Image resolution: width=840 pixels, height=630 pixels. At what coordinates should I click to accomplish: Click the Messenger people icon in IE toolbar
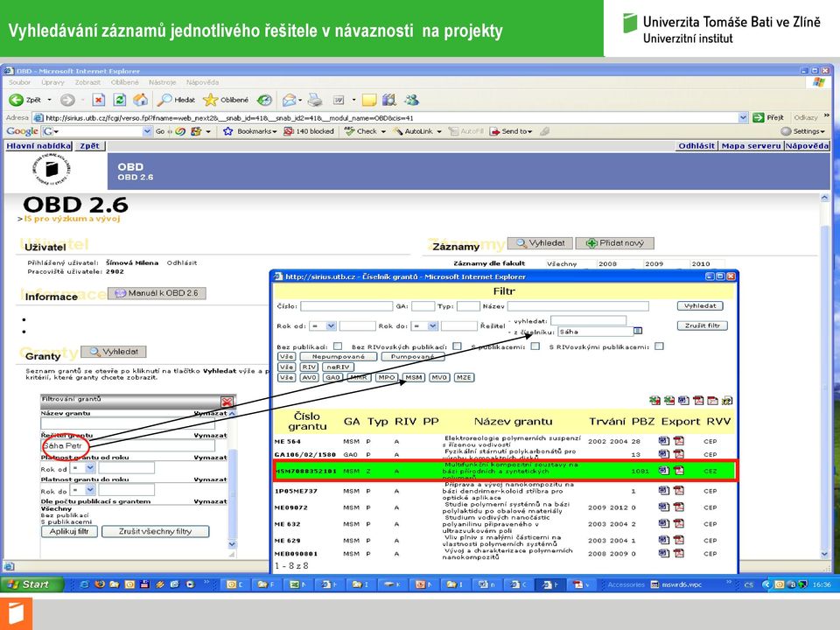click(x=411, y=100)
